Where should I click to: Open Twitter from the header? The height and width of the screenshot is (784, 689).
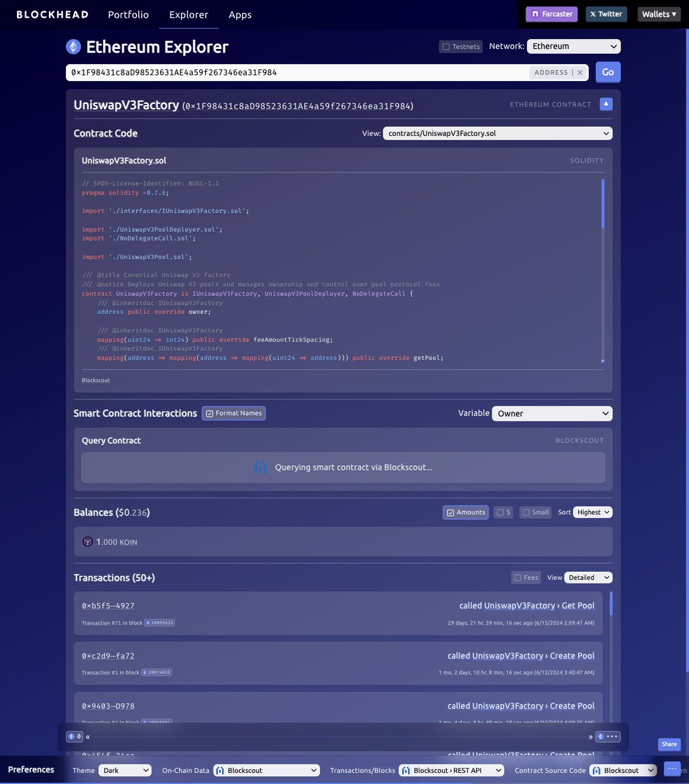(x=605, y=12)
